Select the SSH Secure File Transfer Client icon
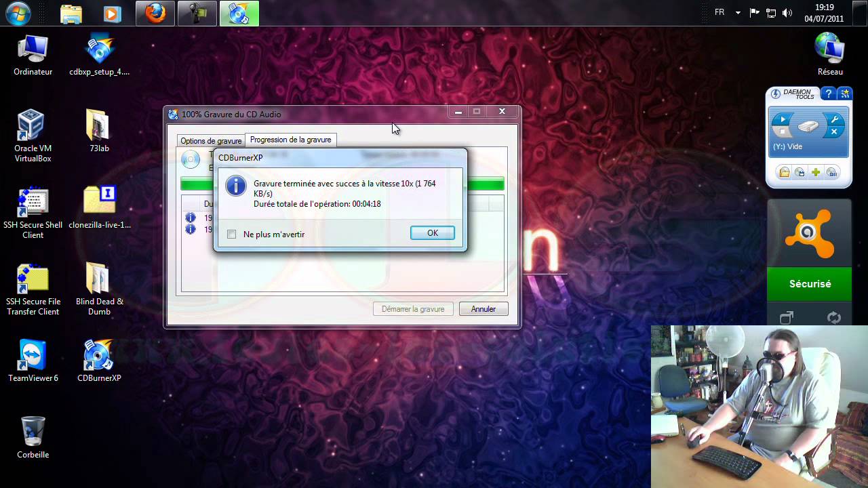868x488 pixels. point(33,289)
